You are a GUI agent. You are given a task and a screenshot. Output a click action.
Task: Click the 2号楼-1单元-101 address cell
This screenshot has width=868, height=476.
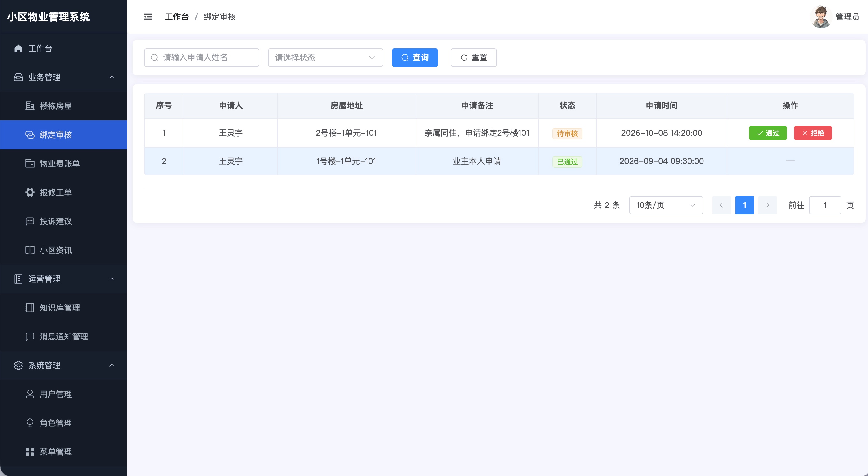point(346,133)
